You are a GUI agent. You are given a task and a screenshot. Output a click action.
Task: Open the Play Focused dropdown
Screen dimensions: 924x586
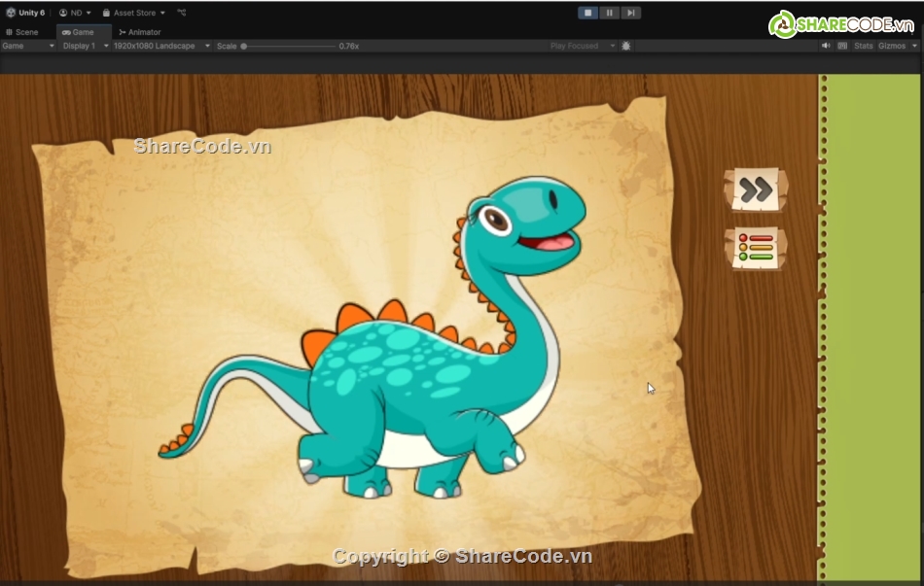pyautogui.click(x=583, y=46)
